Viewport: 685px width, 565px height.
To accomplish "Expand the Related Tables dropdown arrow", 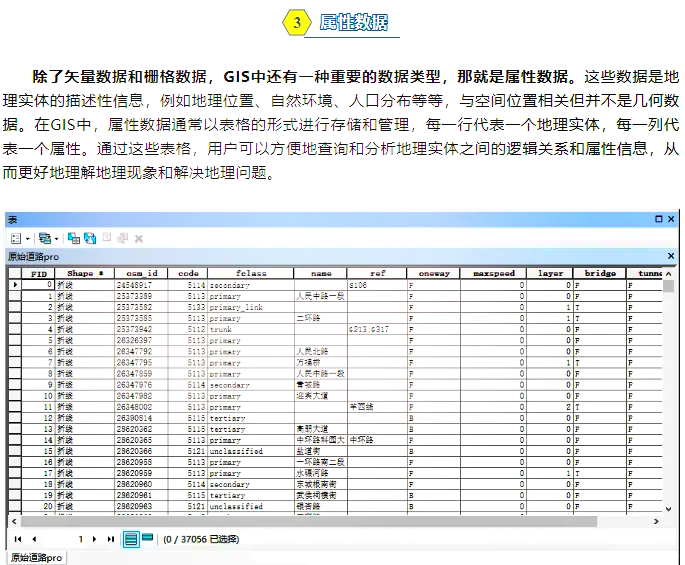I will [x=56, y=239].
